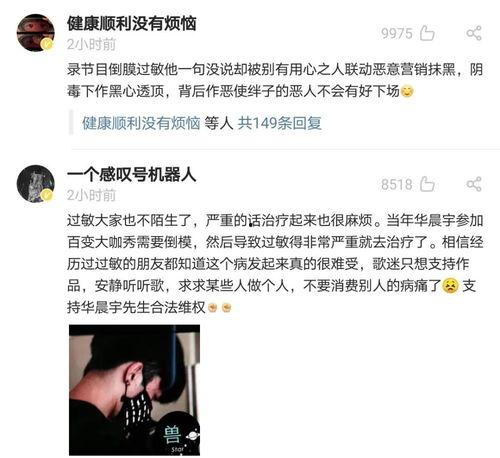Click blue 健康顺利没有烦恼 name in reply box

pyautogui.click(x=141, y=123)
